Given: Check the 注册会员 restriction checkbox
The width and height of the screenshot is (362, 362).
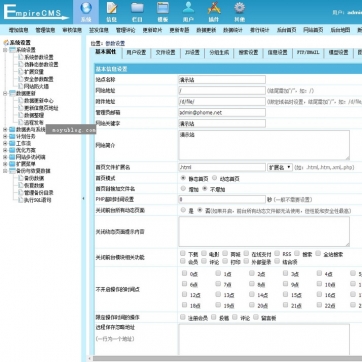Looking at the screenshot, I should coord(183,317).
